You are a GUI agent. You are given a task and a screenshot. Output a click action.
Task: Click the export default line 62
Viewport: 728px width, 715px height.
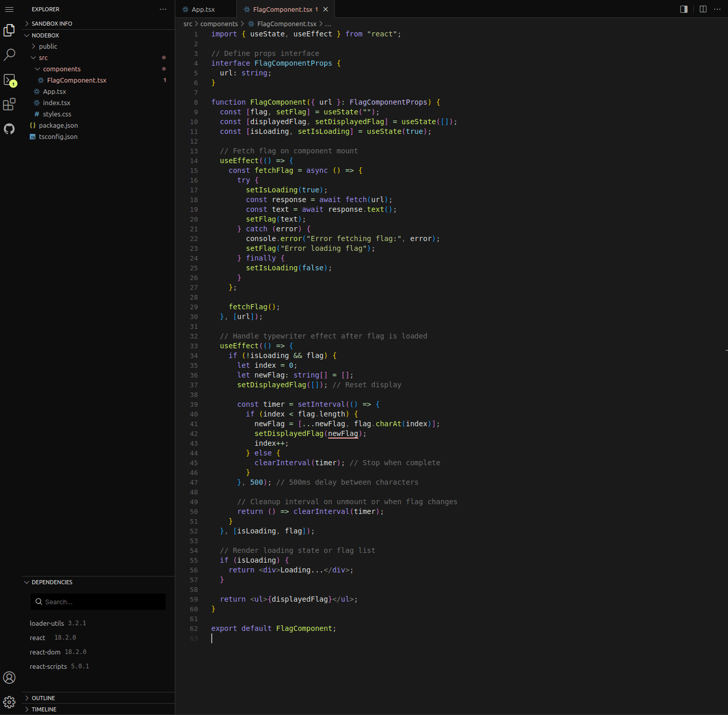click(274, 628)
